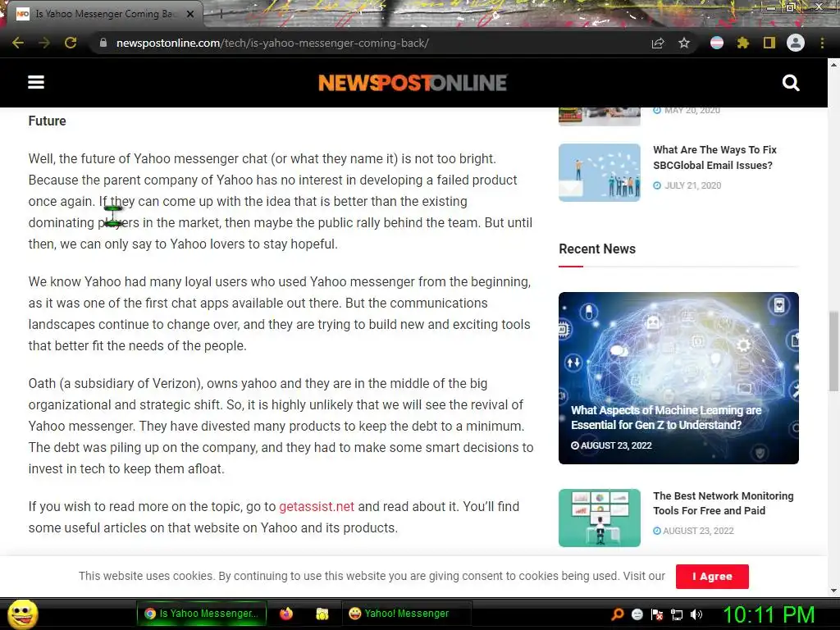
Task: Bookmark this page with the star icon
Action: tap(684, 43)
